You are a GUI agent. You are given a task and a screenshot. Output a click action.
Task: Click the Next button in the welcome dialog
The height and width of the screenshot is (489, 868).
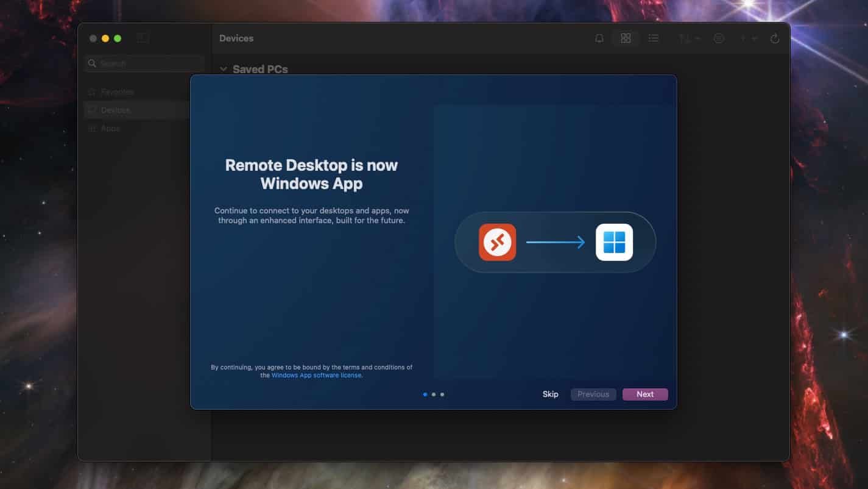click(645, 394)
